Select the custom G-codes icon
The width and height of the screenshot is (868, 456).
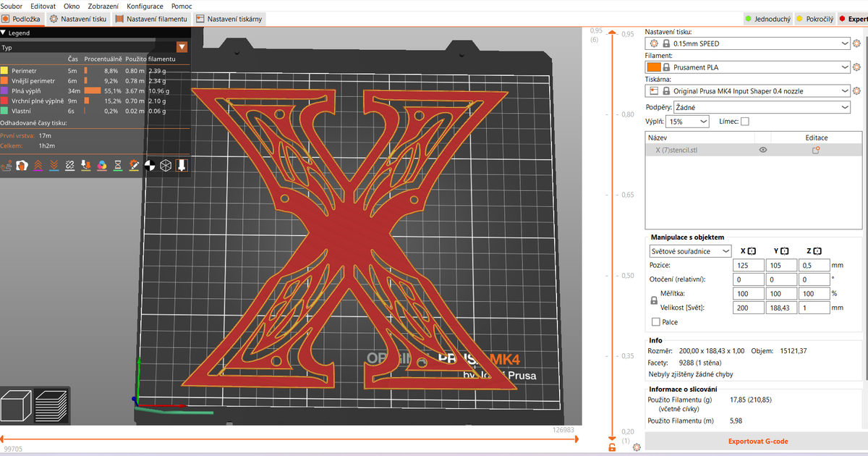[133, 165]
